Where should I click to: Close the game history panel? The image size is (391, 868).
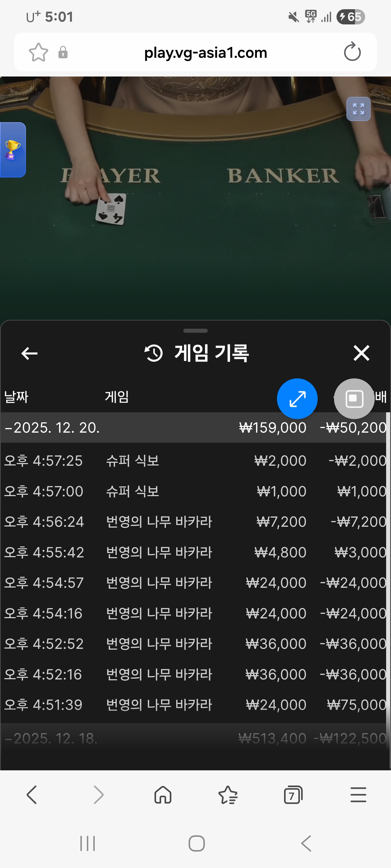pyautogui.click(x=361, y=353)
